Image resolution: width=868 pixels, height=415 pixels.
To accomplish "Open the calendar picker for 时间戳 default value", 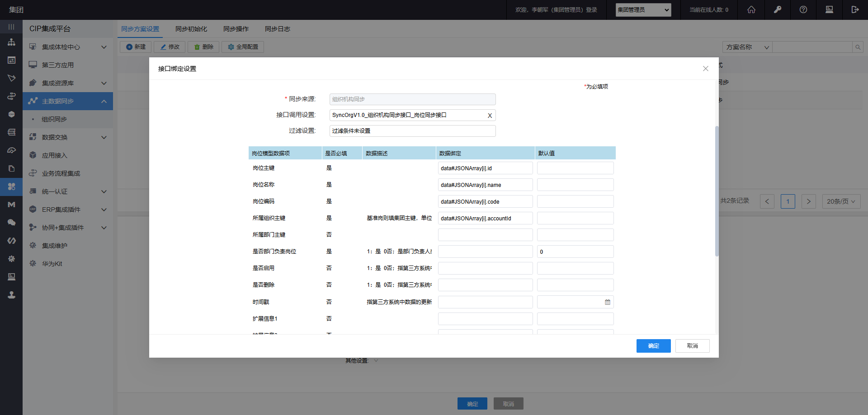I will (x=608, y=302).
